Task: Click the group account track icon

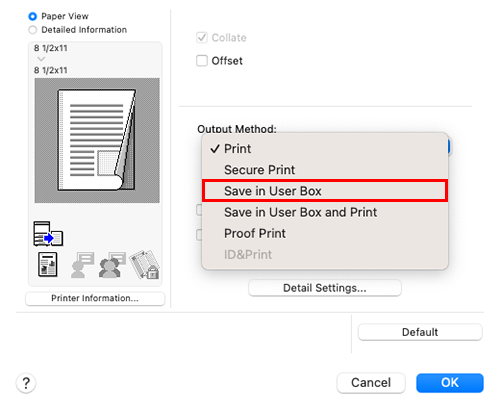Action: [112, 265]
